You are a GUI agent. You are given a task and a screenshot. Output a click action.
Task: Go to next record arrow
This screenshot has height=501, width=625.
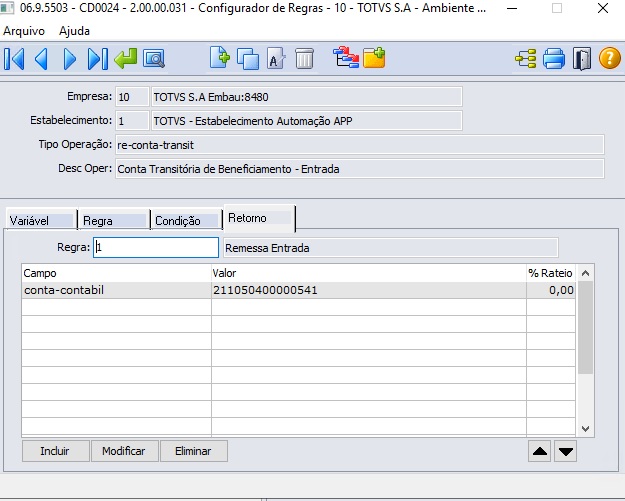point(70,59)
